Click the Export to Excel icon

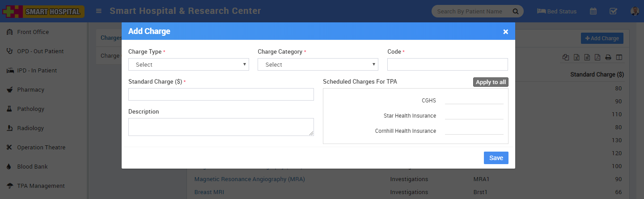577,57
